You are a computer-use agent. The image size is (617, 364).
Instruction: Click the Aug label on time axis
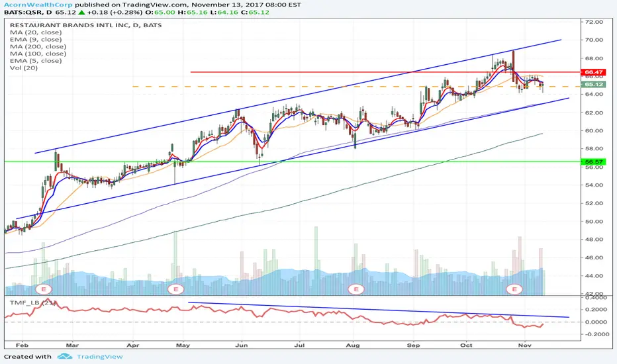click(x=353, y=345)
